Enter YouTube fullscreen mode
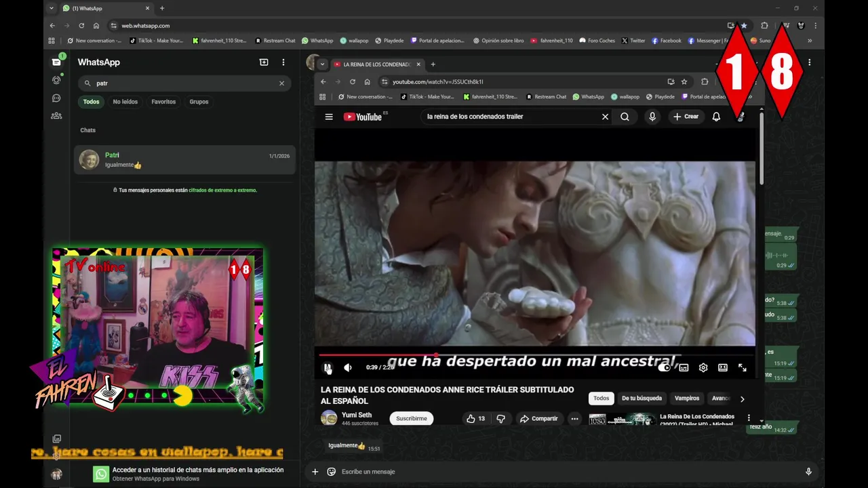The width and height of the screenshot is (868, 488). (x=743, y=367)
